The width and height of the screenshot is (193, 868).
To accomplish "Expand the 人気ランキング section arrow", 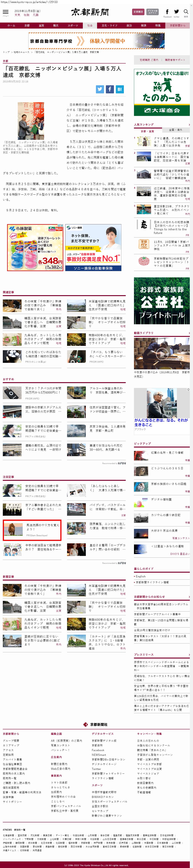I will point(189,125).
